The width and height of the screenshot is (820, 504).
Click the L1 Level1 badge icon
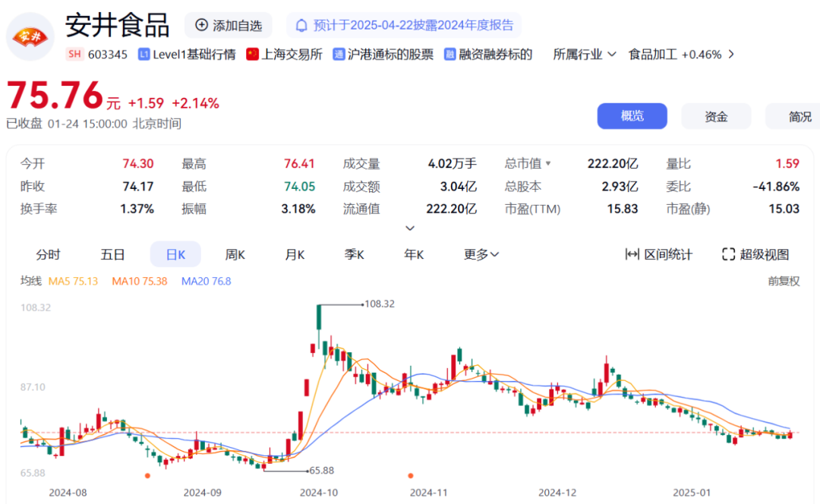tap(143, 55)
